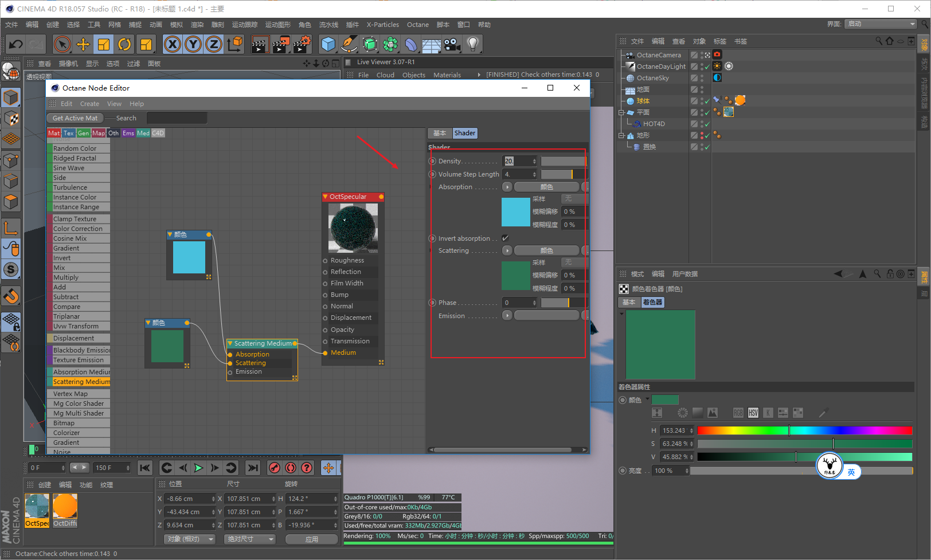Add a Cube primitive object
Image resolution: width=931 pixels, height=560 pixels.
tap(328, 44)
